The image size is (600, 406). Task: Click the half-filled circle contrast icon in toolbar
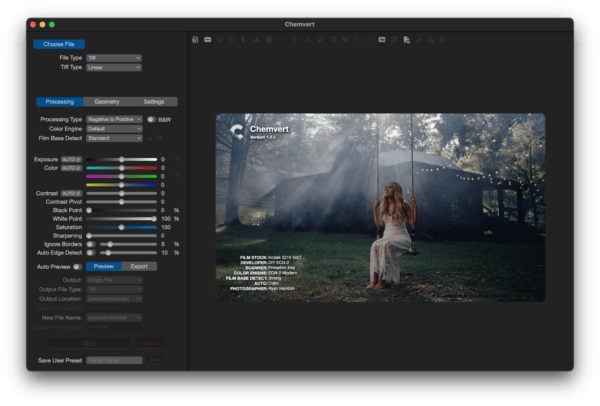coord(244,40)
